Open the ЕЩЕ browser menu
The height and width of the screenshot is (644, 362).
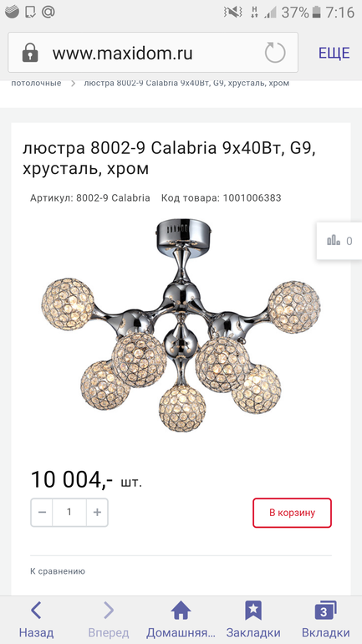coord(334,53)
